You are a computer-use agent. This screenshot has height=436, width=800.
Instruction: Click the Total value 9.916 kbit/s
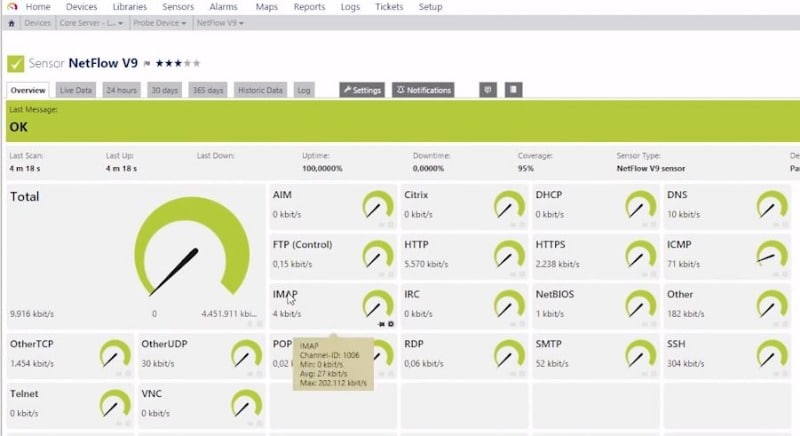click(x=32, y=314)
